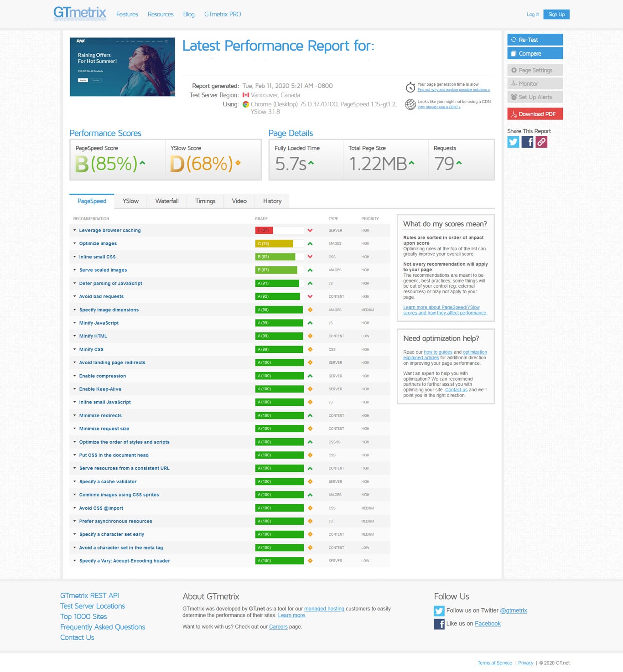Click green up arrow for Optimize images
Image resolution: width=623 pixels, height=672 pixels.
pyautogui.click(x=310, y=243)
